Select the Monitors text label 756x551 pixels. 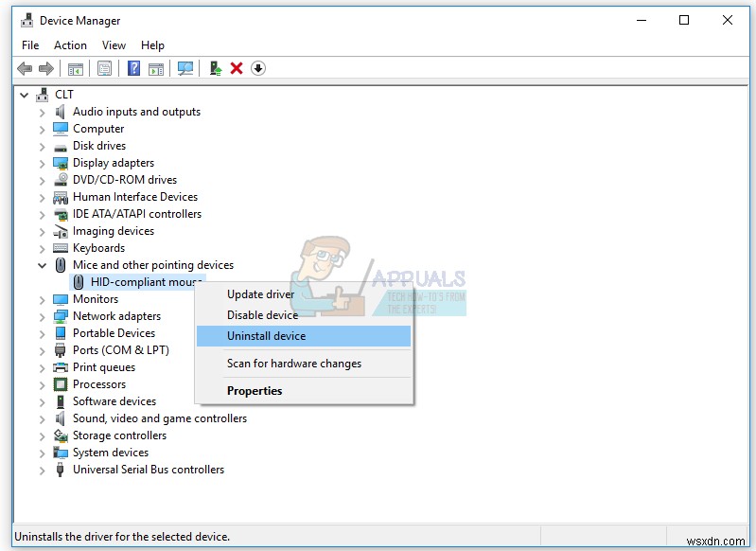click(96, 298)
